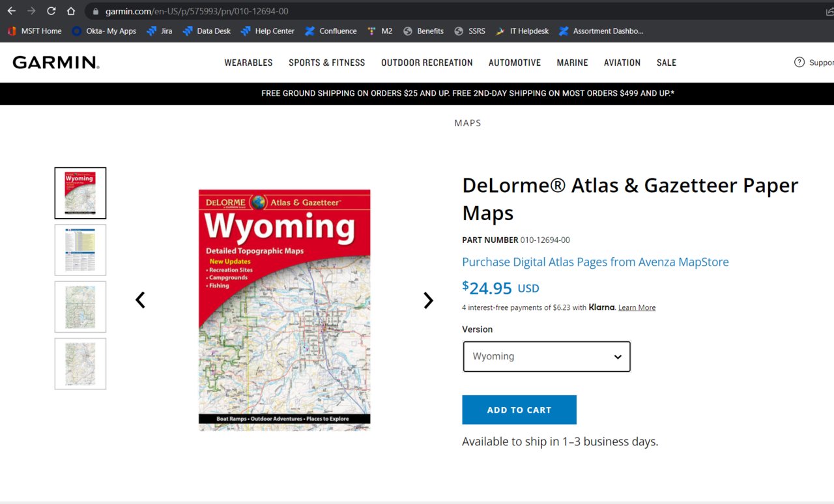Click the Support question mark icon

click(799, 63)
